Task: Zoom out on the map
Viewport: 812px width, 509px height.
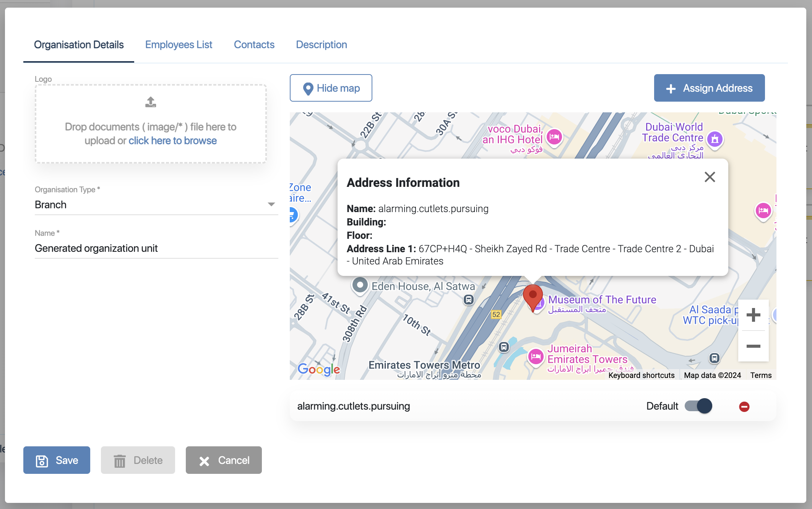Action: pyautogui.click(x=753, y=346)
